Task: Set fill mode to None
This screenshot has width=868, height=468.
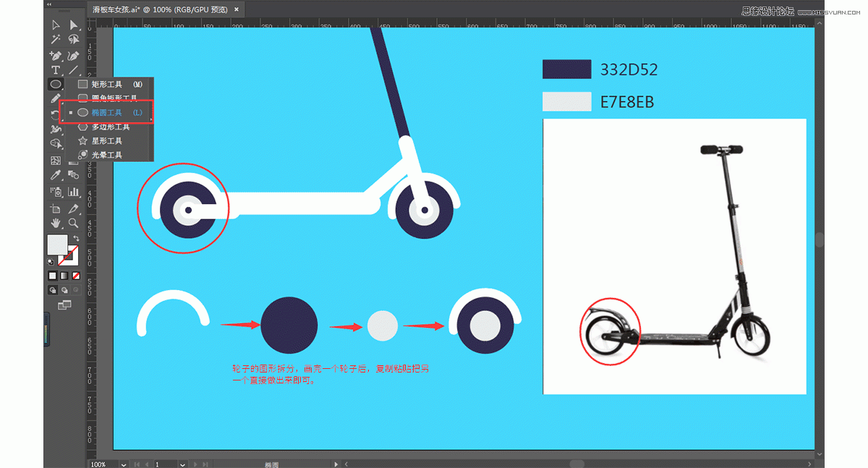Action: (x=76, y=276)
